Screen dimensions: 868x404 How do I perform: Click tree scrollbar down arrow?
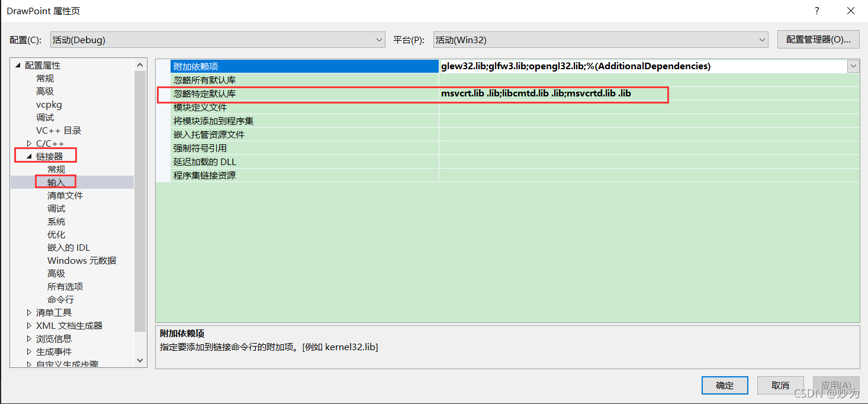click(140, 360)
